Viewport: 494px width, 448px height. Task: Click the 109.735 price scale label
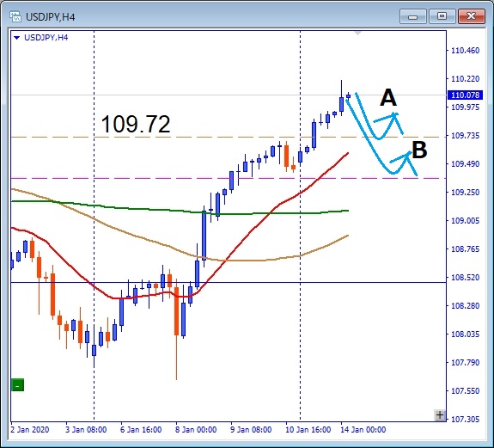(x=466, y=136)
